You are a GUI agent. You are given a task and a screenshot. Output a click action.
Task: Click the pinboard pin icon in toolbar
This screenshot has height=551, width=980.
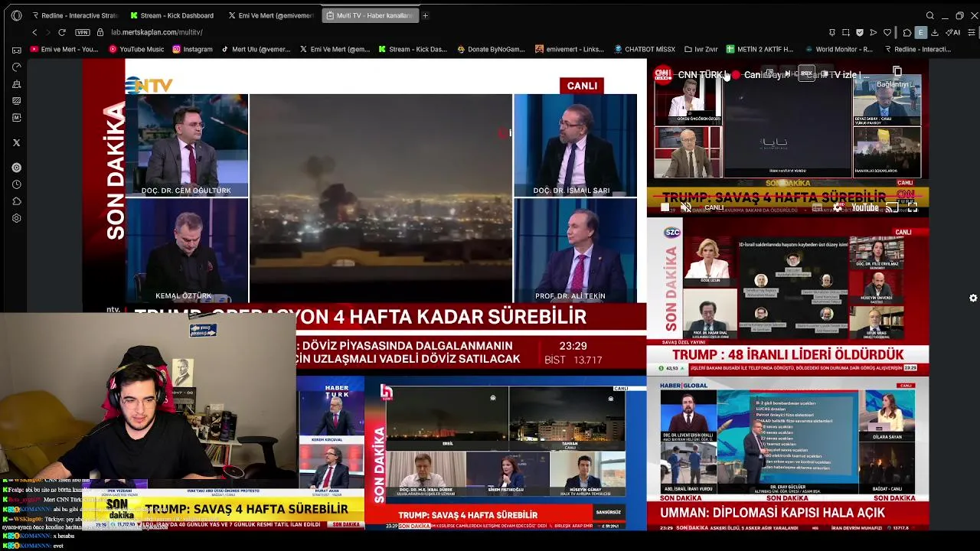(x=832, y=32)
